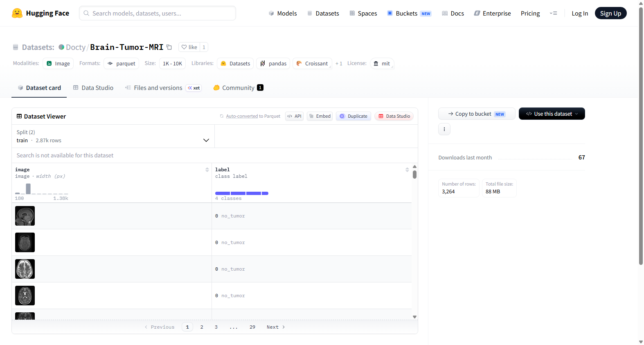Open third no_tumor bright brain MRI thumbnail
The image size is (644, 345).
[x=25, y=269]
